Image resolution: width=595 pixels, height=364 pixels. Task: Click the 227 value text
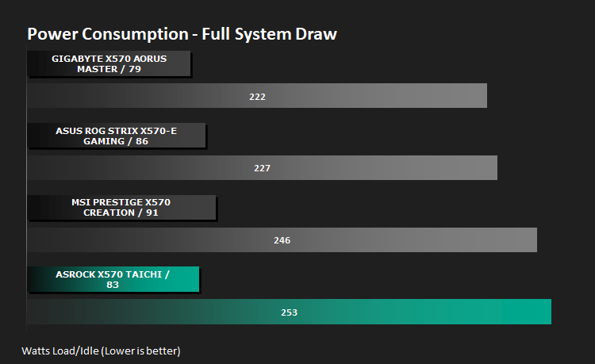click(263, 168)
